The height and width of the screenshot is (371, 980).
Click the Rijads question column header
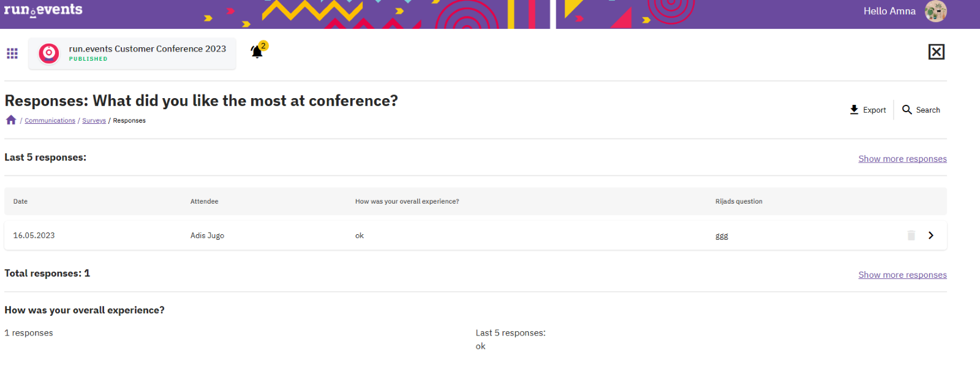(739, 201)
